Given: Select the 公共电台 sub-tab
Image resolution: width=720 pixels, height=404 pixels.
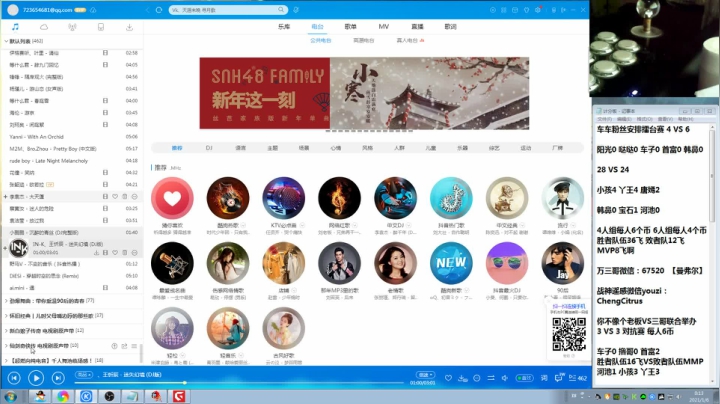Looking at the screenshot, I should [321, 40].
